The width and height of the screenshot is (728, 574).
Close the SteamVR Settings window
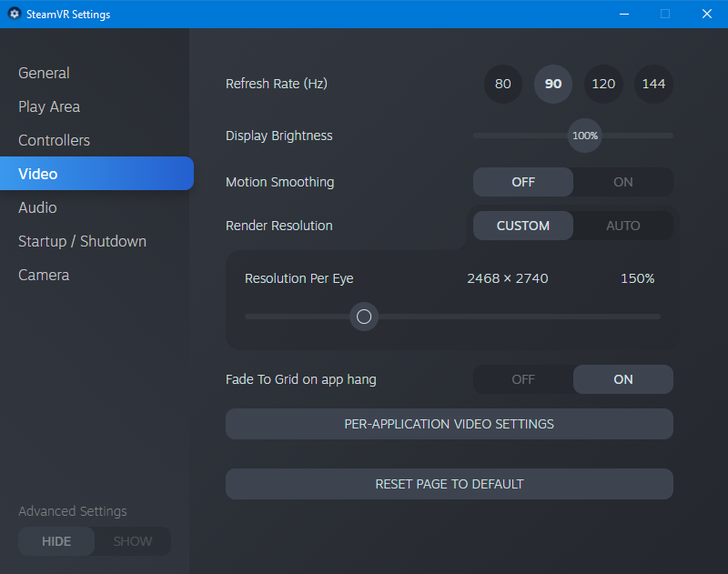point(707,14)
